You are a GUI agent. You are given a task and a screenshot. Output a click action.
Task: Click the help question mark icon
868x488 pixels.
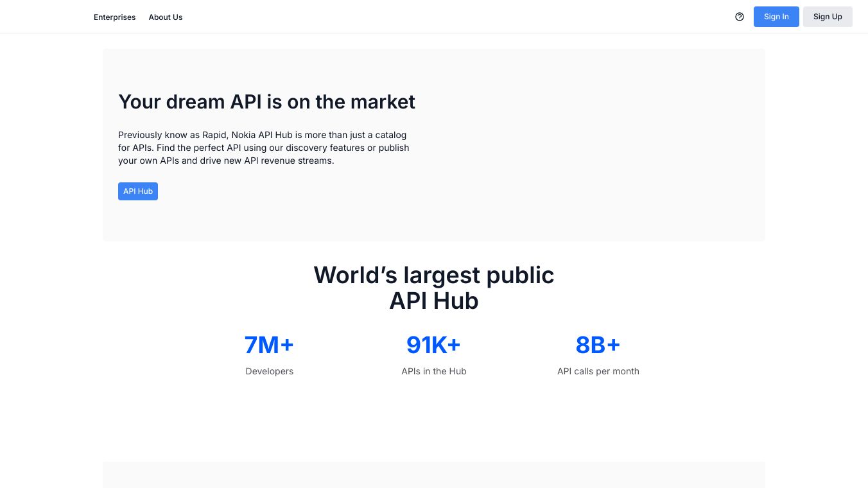click(x=740, y=17)
